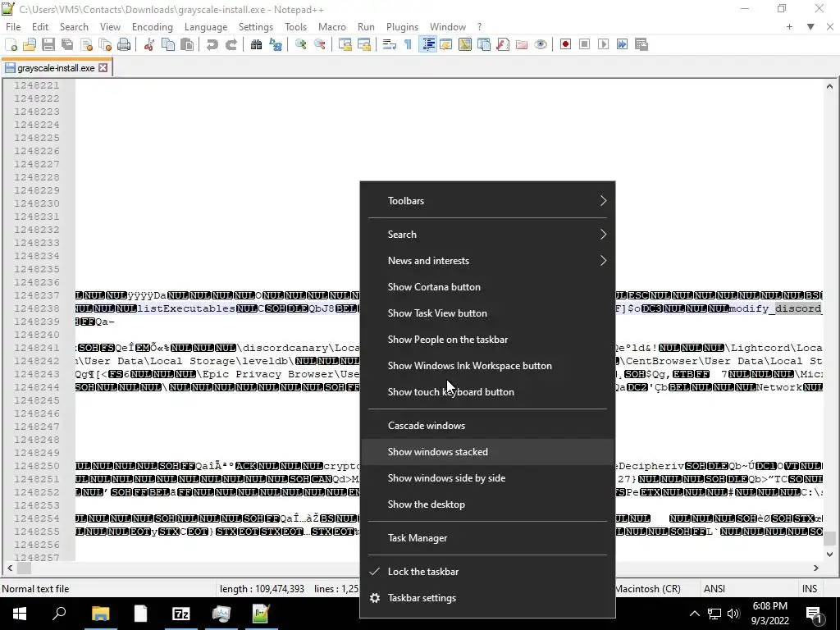
Task: Uncheck Lock the taskbar
Action: (487, 572)
